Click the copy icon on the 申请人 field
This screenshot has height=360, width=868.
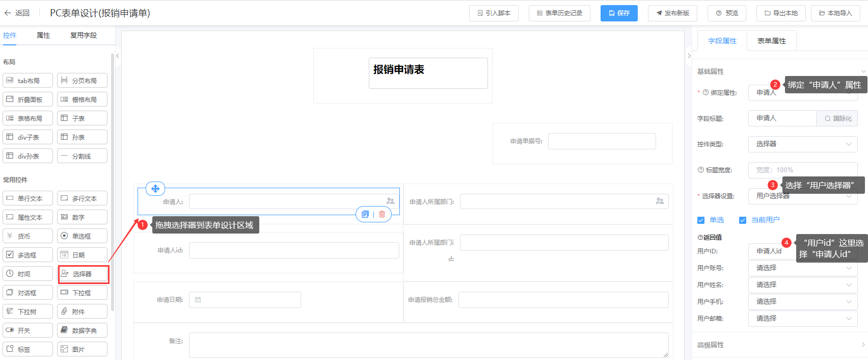pyautogui.click(x=365, y=215)
